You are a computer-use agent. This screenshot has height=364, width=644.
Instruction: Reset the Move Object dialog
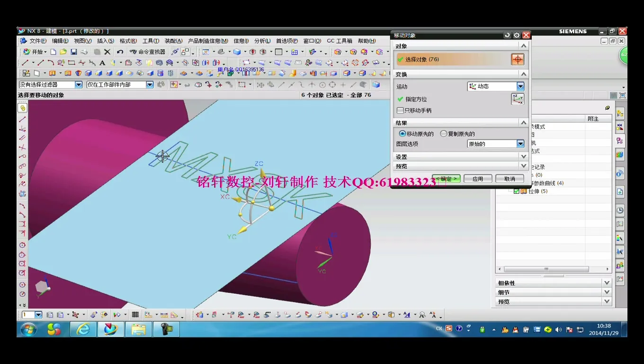point(508,35)
